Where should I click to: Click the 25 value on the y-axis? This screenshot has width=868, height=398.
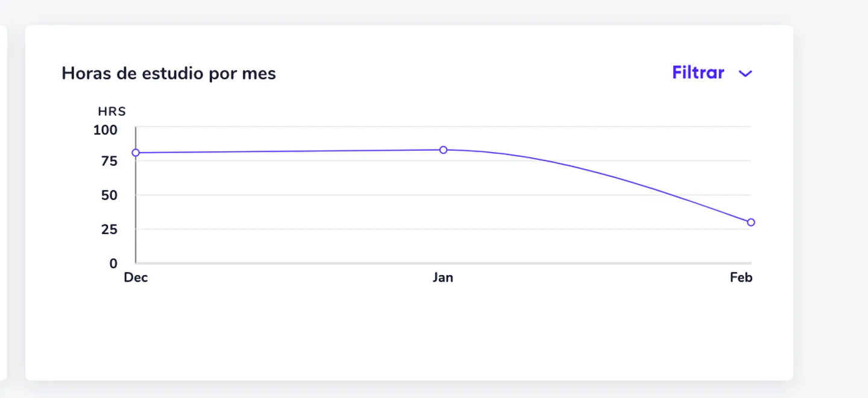click(x=109, y=229)
